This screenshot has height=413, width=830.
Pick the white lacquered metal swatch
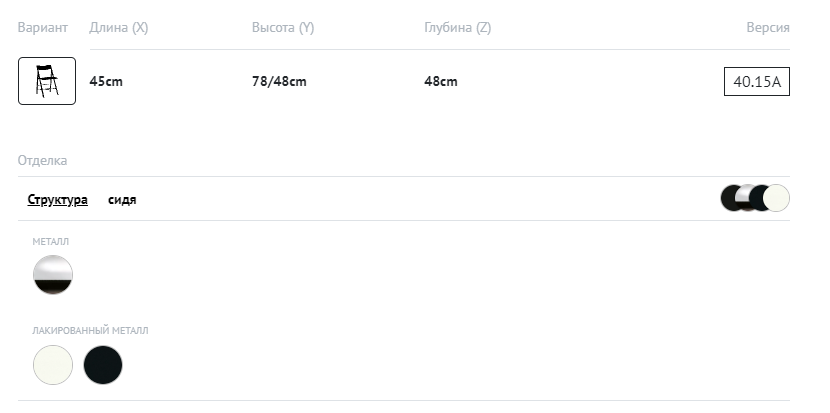(x=53, y=365)
